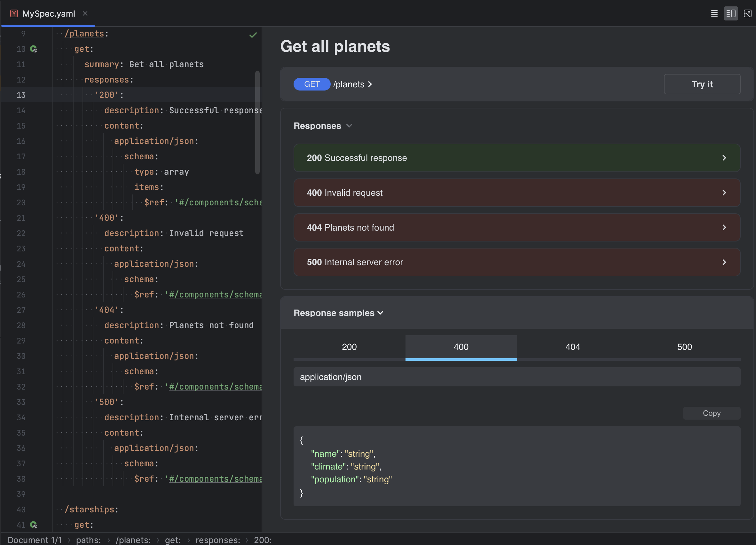Switch to preview-only view mode

(747, 13)
